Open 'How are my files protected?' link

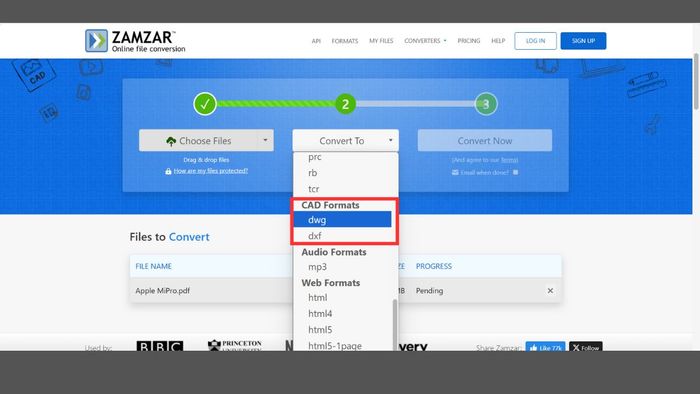pos(211,171)
